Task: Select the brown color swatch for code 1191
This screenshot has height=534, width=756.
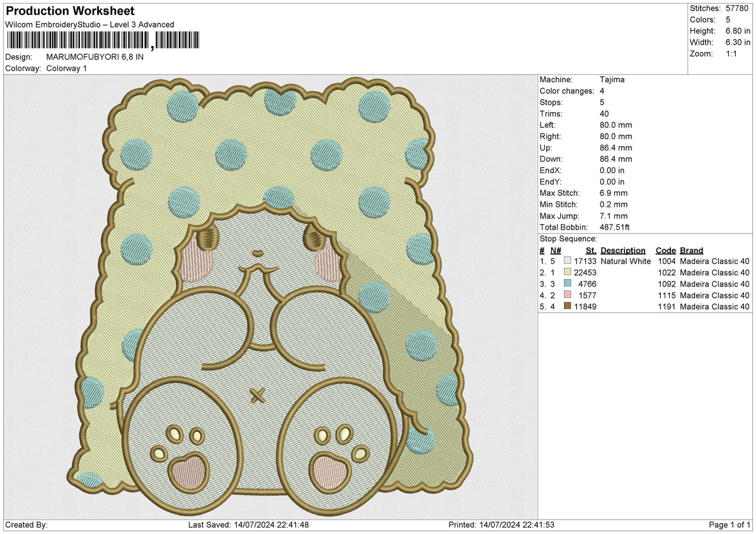Action: 567,307
